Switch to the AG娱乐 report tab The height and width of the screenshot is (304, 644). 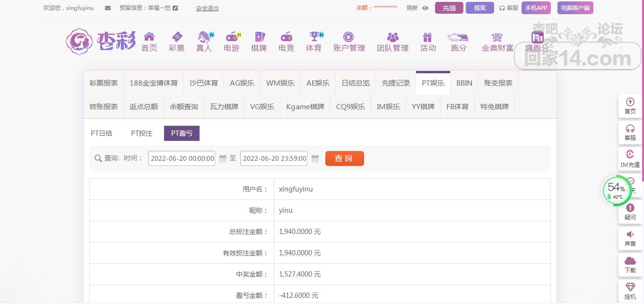242,83
